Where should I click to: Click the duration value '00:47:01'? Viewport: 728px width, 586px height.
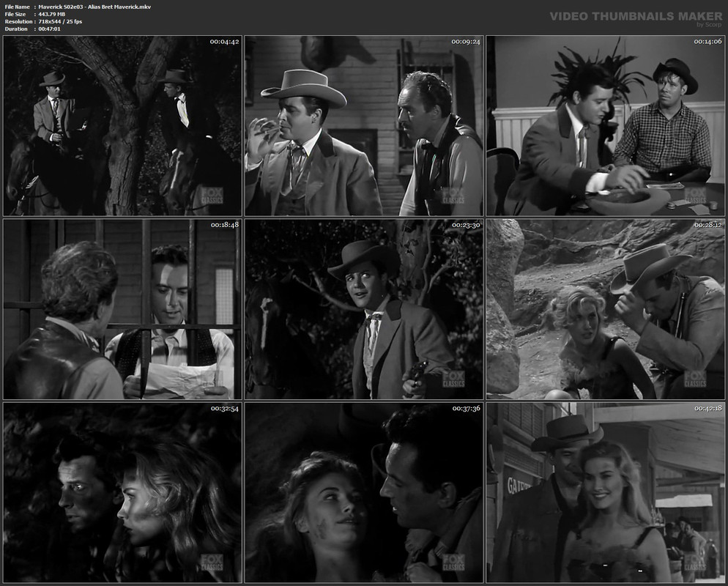coord(50,29)
